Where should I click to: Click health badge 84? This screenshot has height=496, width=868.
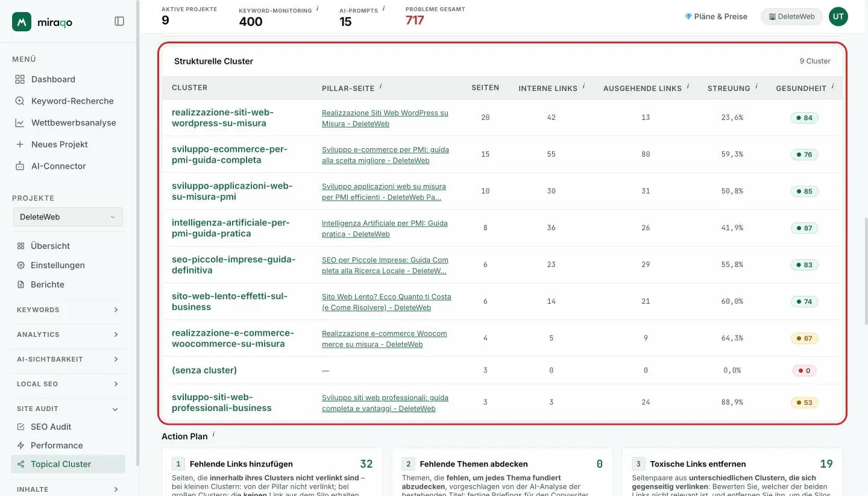804,118
